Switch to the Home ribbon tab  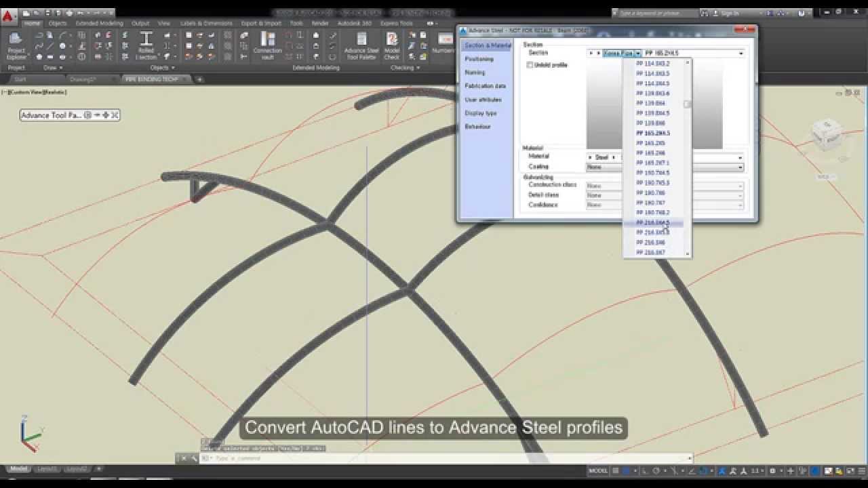click(32, 23)
